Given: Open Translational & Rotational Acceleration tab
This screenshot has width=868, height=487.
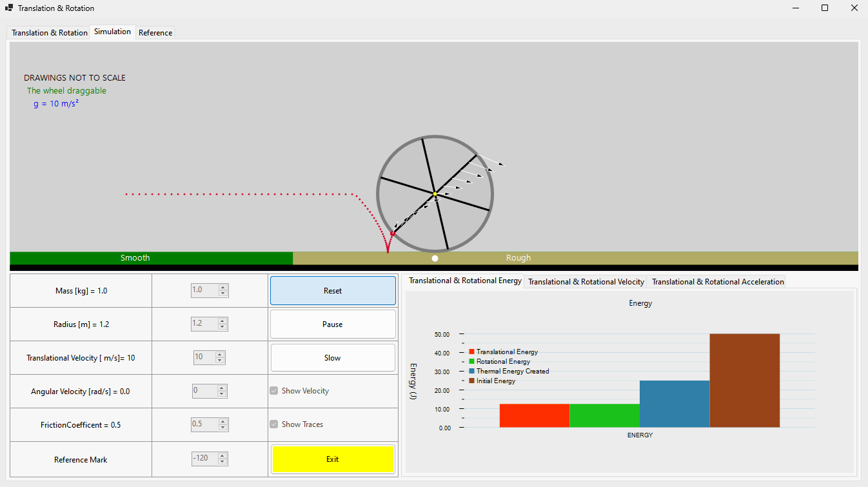Looking at the screenshot, I should coord(718,282).
